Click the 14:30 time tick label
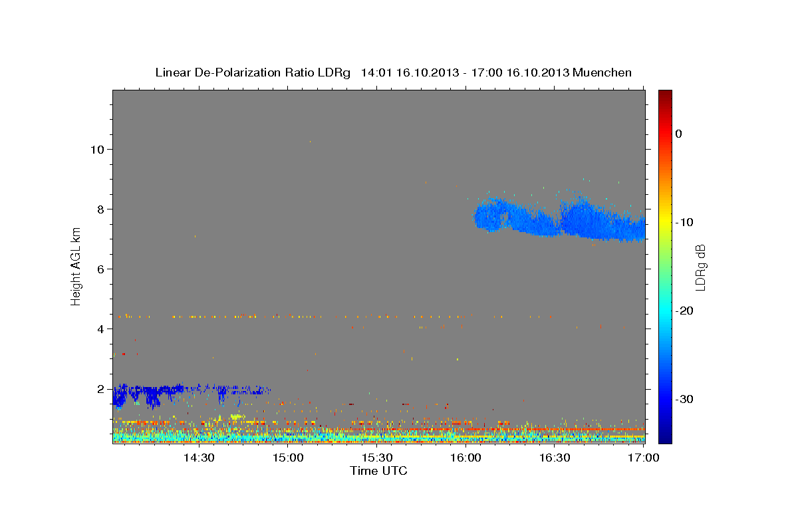Screen dimensions: 798x532 click(x=198, y=458)
